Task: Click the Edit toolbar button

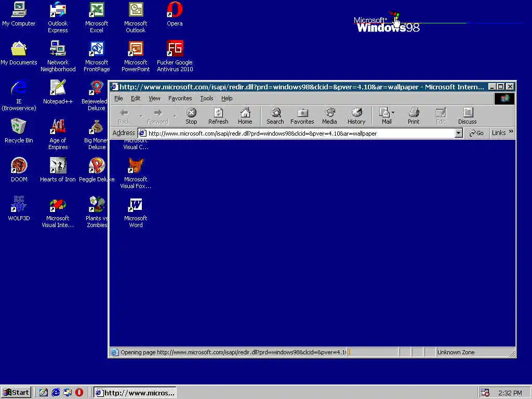Action: click(x=441, y=116)
